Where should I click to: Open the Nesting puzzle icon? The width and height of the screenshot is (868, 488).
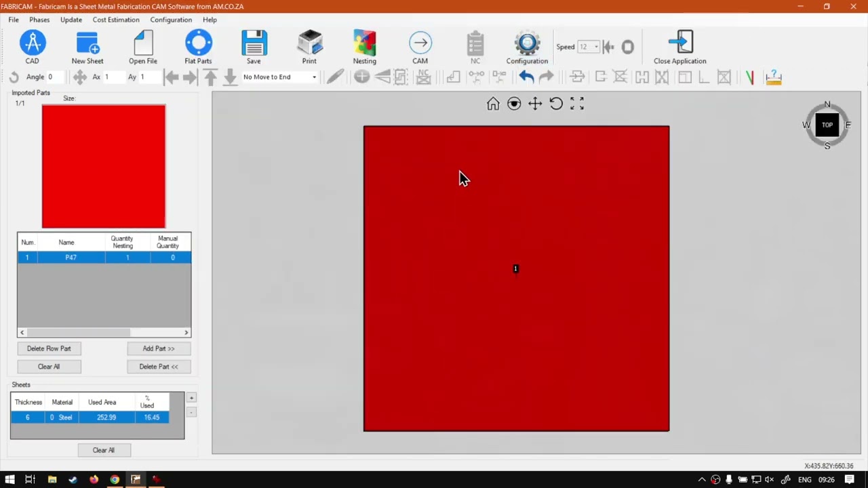[365, 43]
